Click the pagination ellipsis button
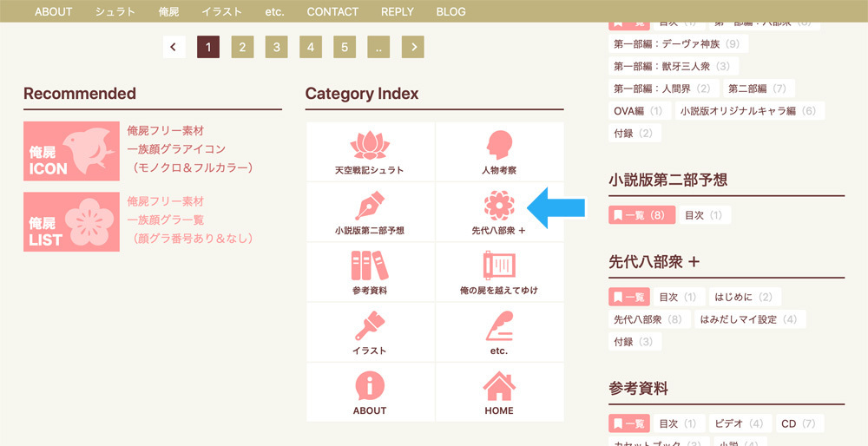The image size is (868, 446). coord(378,47)
